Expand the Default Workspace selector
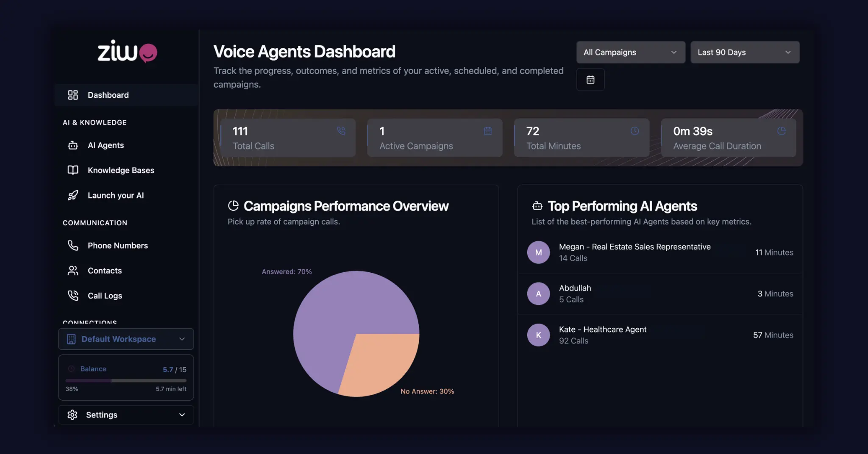The width and height of the screenshot is (868, 454). tap(126, 339)
